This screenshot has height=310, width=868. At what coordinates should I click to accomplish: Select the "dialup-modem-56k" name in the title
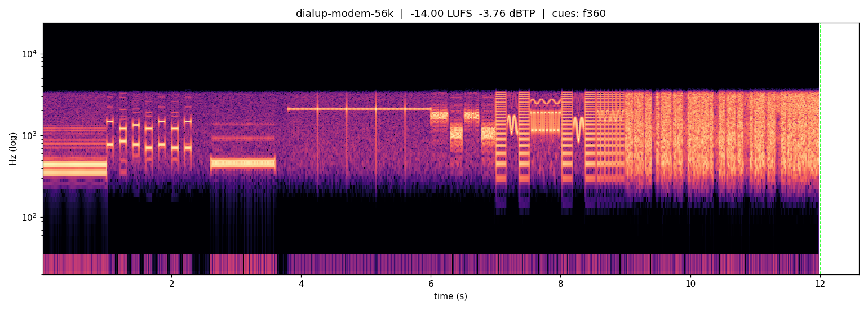point(345,14)
